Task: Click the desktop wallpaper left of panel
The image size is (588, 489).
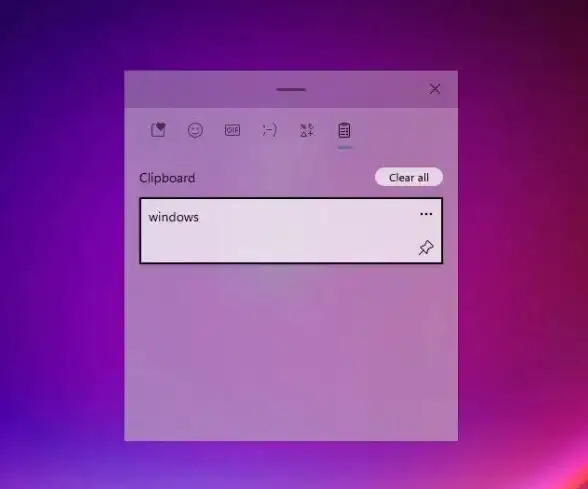Action: click(62, 244)
